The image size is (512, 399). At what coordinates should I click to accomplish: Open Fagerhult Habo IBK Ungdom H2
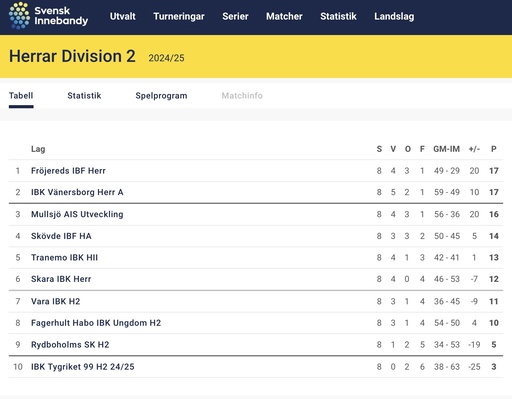96,323
